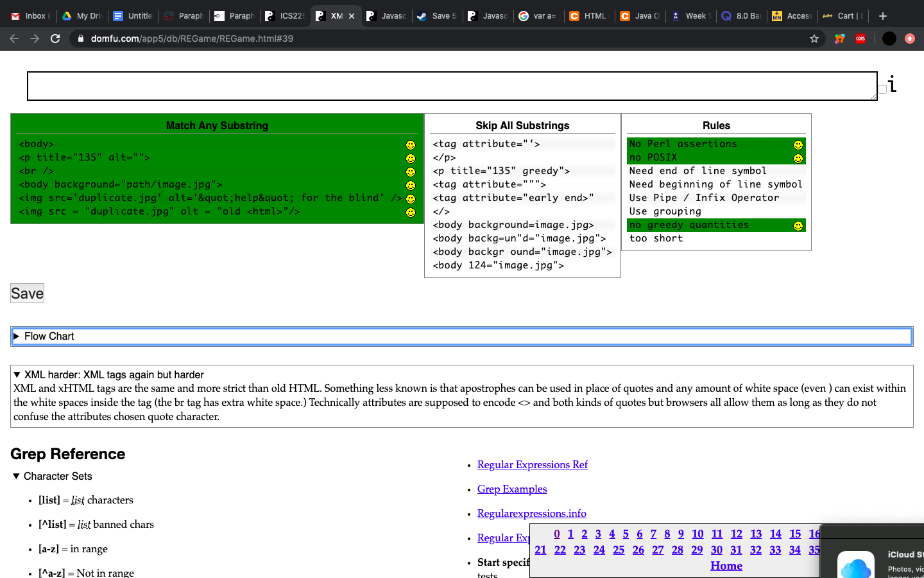Click the skip row <tag attribute="early end>"
This screenshot has width=924, height=578.
tap(522, 198)
